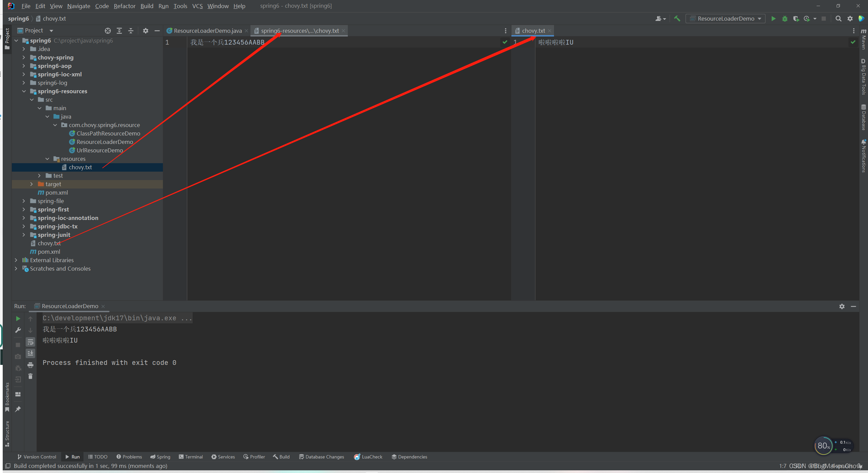Screen dimensions: 868x473
Task: Collapse the spring6-resources module
Action: [24, 91]
